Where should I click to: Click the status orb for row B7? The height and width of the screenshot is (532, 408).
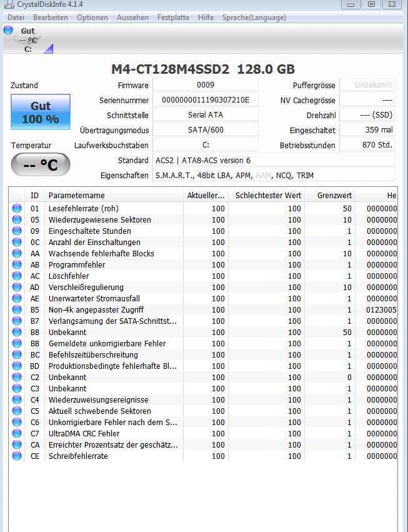tap(17, 321)
